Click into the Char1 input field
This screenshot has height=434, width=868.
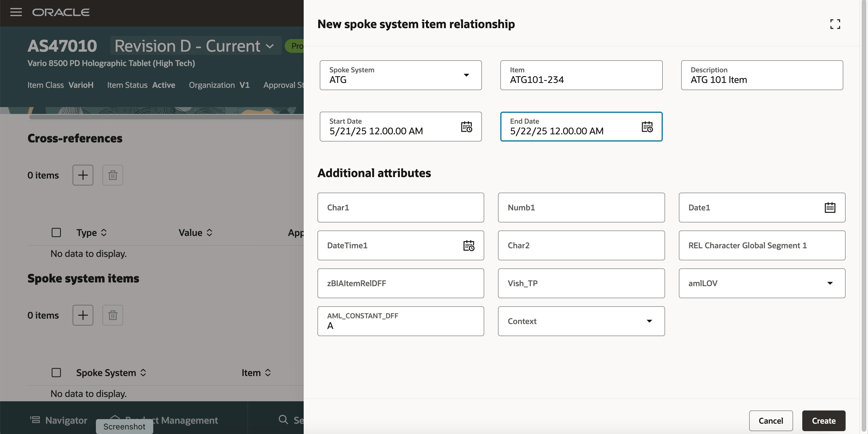400,208
